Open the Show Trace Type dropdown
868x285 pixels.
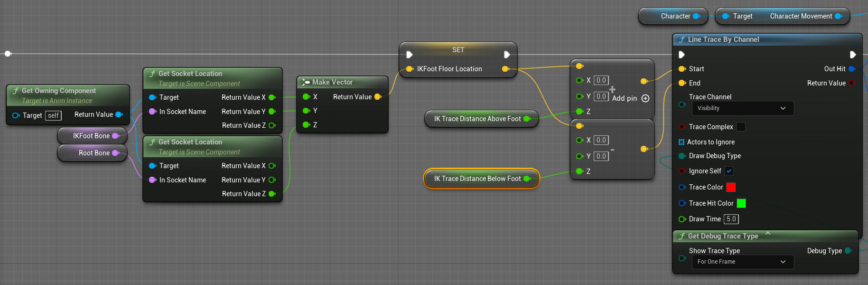pos(742,262)
